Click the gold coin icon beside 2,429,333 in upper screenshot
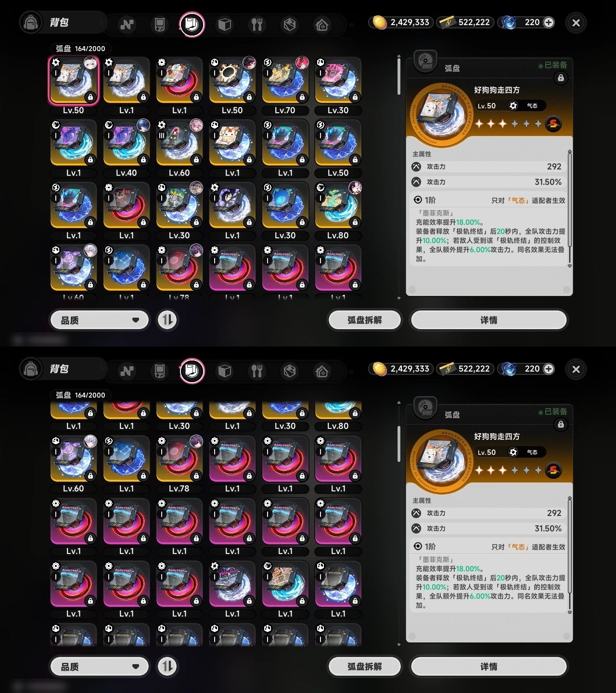 [380, 22]
